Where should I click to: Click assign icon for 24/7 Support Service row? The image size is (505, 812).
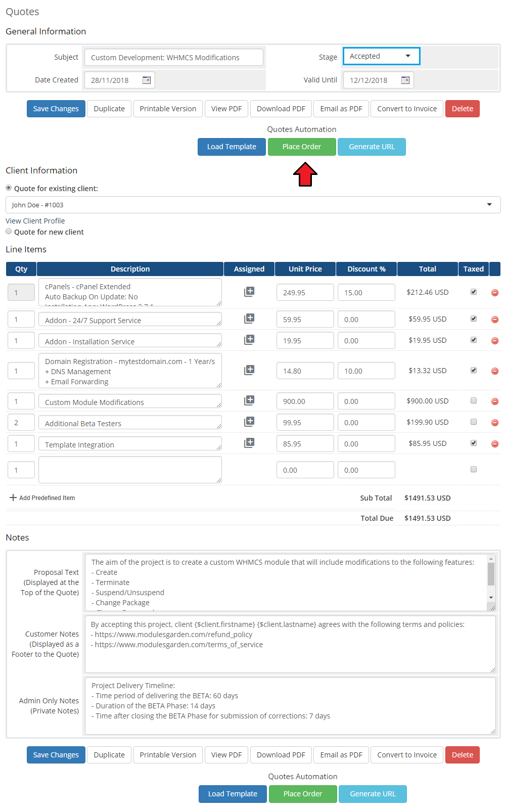(249, 319)
